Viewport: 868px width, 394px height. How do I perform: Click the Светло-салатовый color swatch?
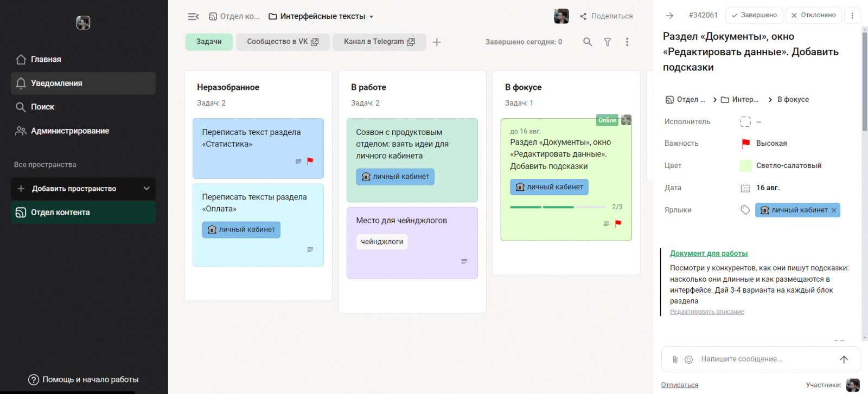(x=746, y=166)
